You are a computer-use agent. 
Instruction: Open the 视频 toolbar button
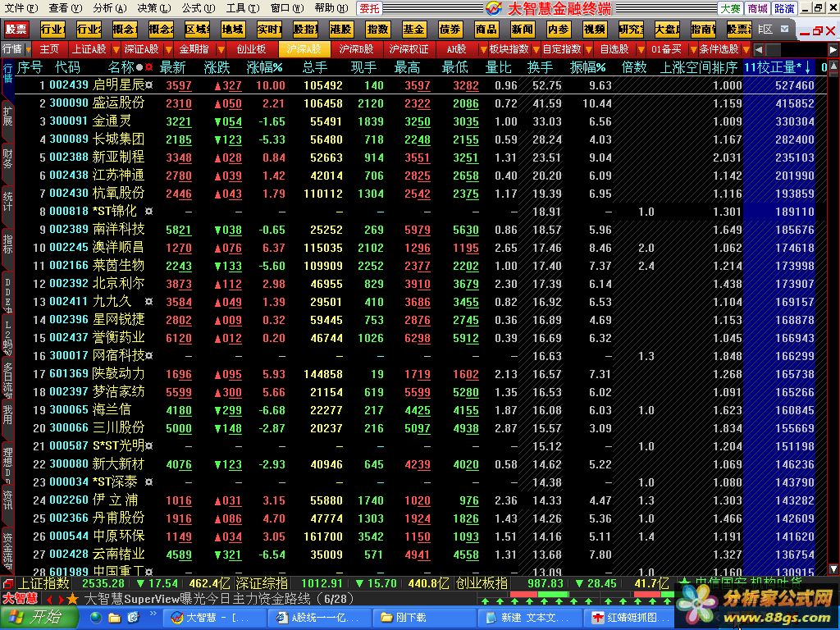pyautogui.click(x=594, y=29)
